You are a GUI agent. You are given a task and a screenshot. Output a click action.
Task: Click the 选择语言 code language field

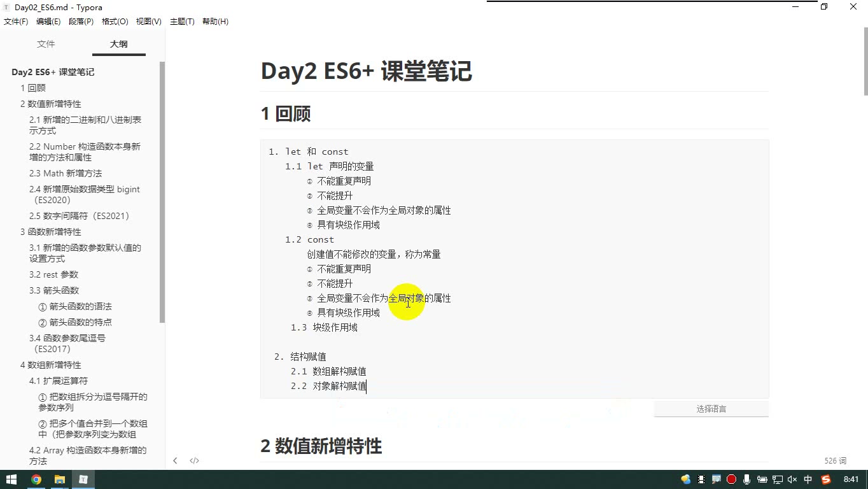click(x=711, y=409)
